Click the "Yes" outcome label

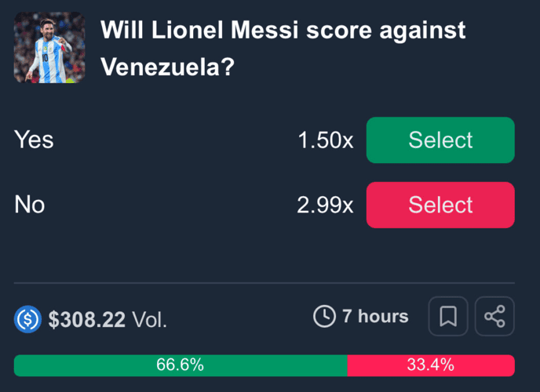click(34, 140)
